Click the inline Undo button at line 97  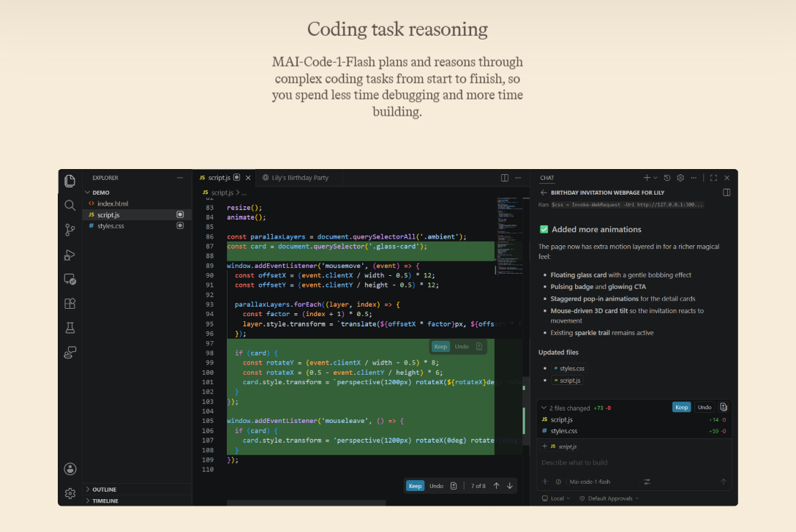tap(462, 346)
